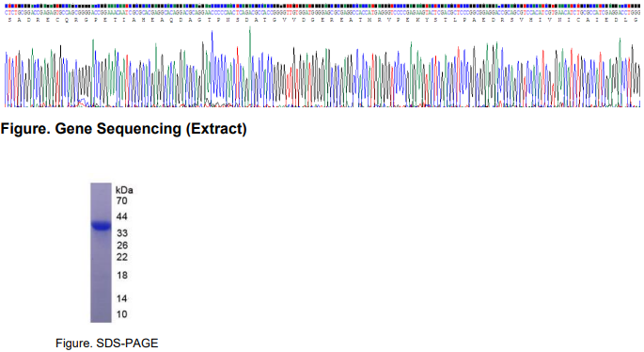Click the Figure. SDS-PAGE caption
Image resolution: width=644 pixels, height=352 pixels.
107,343
